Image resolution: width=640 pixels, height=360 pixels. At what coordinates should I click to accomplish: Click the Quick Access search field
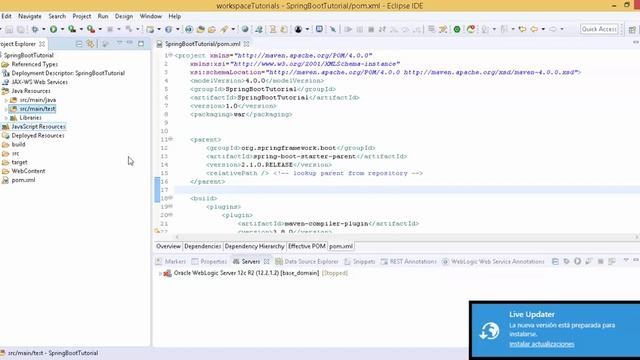coord(599,29)
